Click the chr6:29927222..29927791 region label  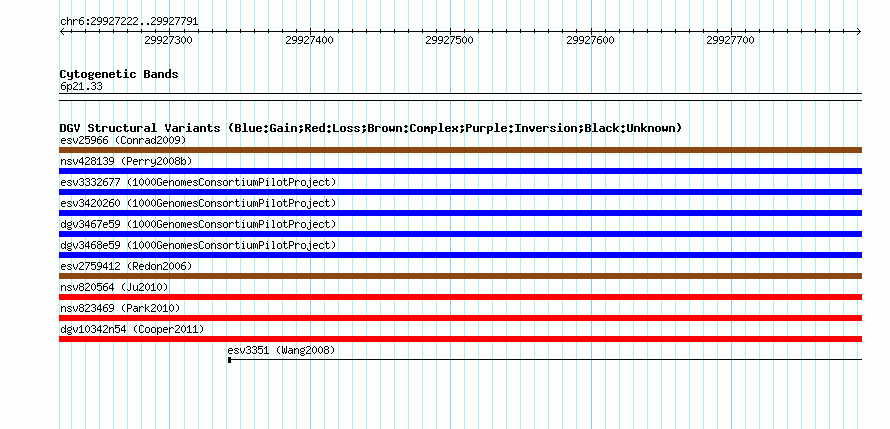[129, 22]
